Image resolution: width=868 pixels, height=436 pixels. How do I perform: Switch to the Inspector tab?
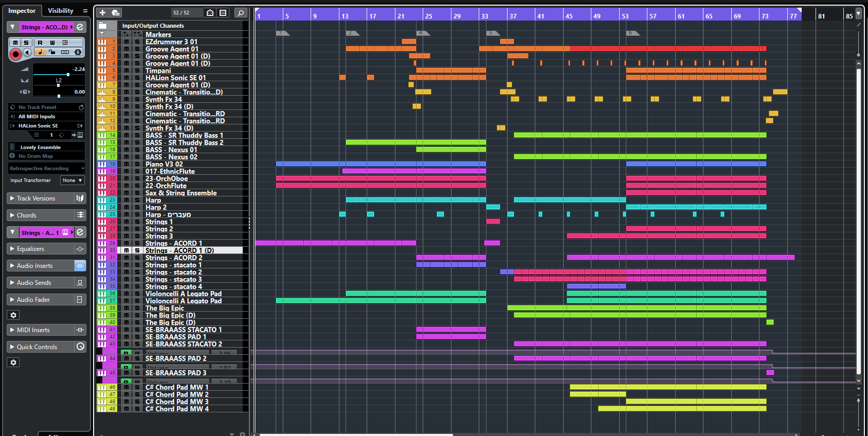(x=22, y=10)
